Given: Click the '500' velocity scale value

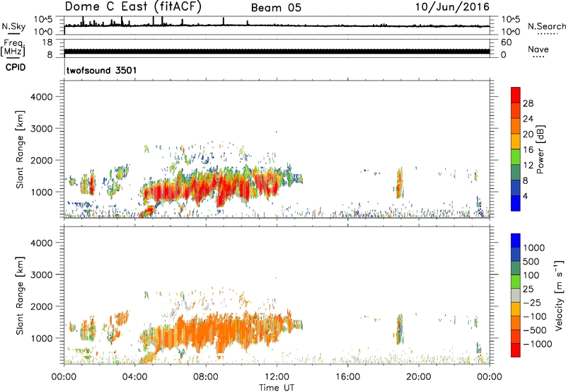Looking at the screenshot, I should [x=531, y=261].
